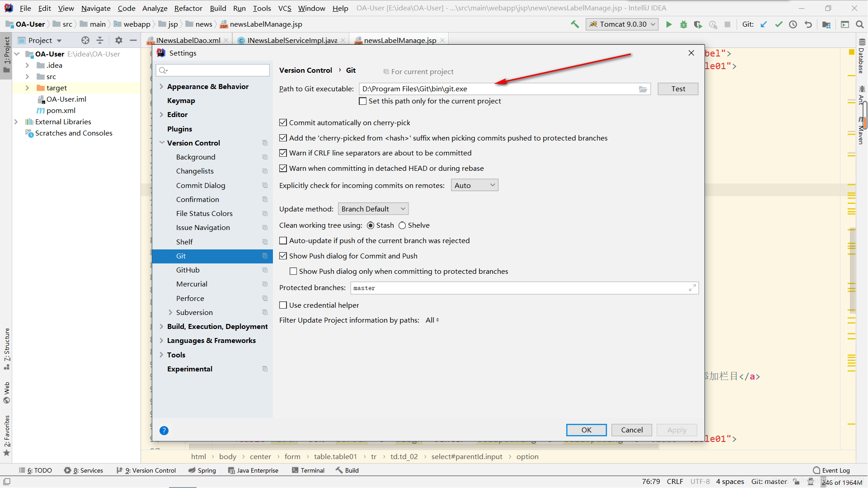The height and width of the screenshot is (488, 868).
Task: Click the Test button for the Git executable
Action: point(677,89)
